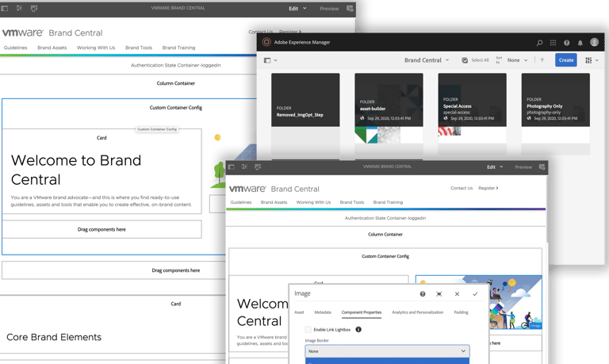The image size is (609, 364).
Task: Open annotate icon beside Preview in front editor
Action: pyautogui.click(x=542, y=167)
